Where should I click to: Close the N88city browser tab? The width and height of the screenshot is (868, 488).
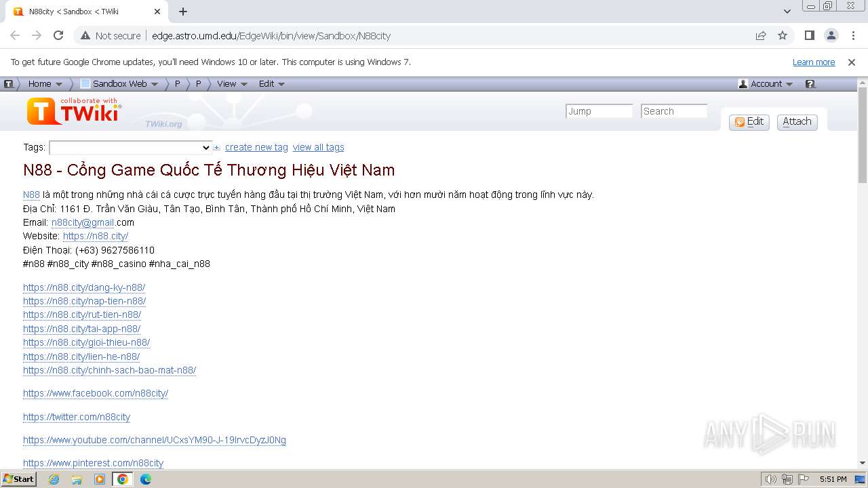click(157, 12)
